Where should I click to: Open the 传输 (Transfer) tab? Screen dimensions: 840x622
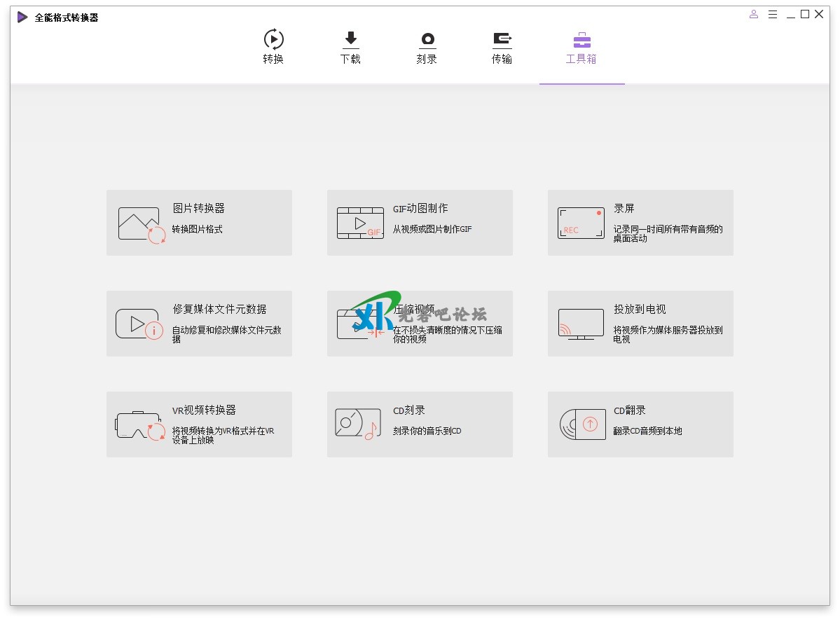(502, 47)
